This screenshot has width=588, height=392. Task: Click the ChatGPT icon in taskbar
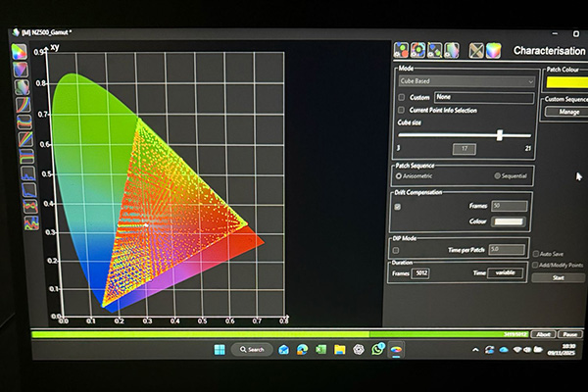(359, 350)
